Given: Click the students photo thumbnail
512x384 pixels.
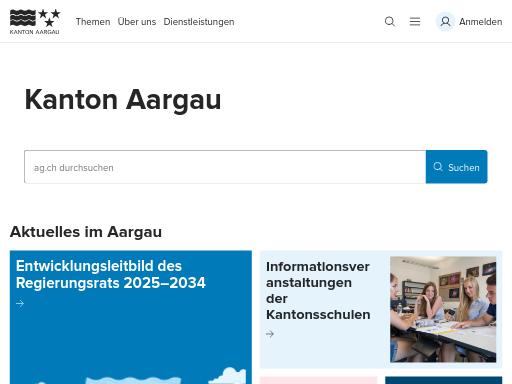Looking at the screenshot, I should (x=443, y=309).
